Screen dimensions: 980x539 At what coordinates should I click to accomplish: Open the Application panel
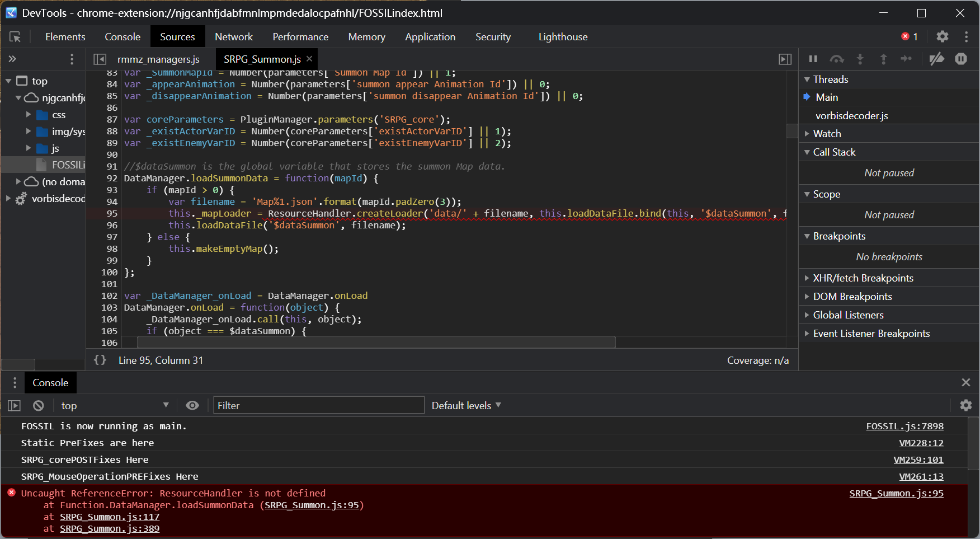[430, 37]
